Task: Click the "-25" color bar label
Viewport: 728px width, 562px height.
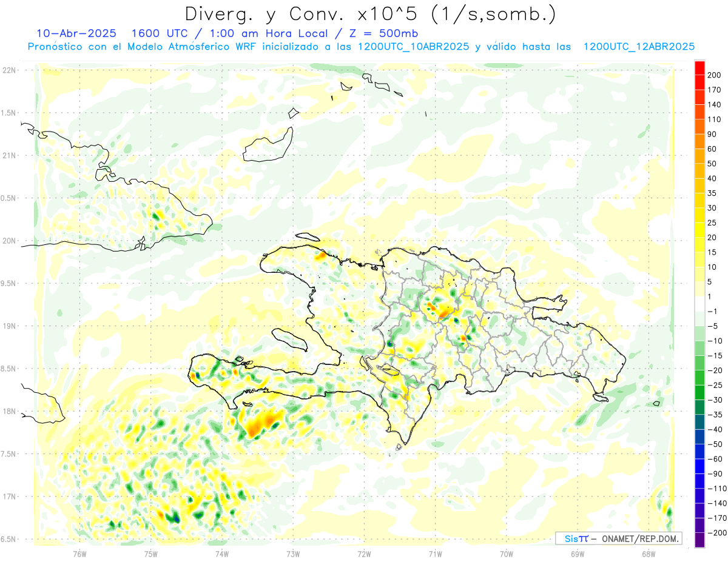Action: click(x=716, y=385)
